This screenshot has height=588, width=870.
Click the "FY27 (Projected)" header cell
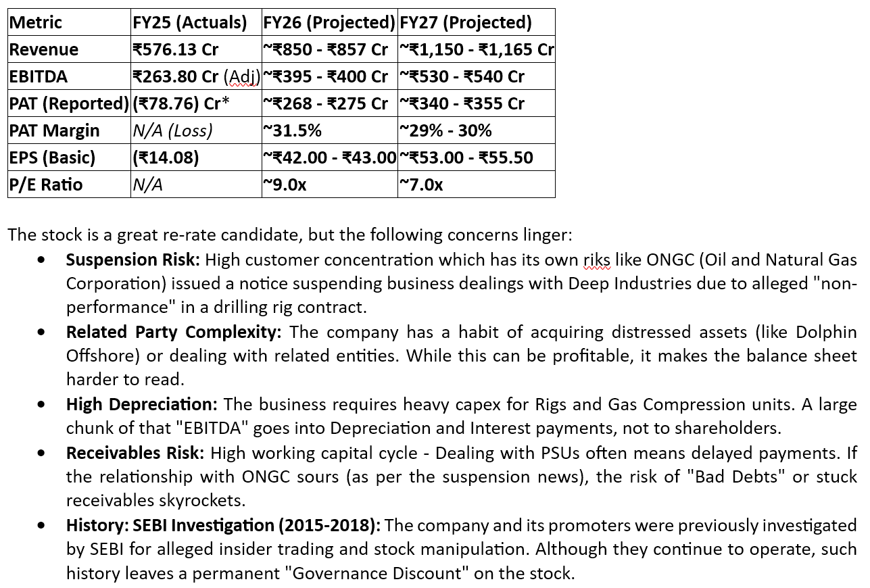(466, 22)
